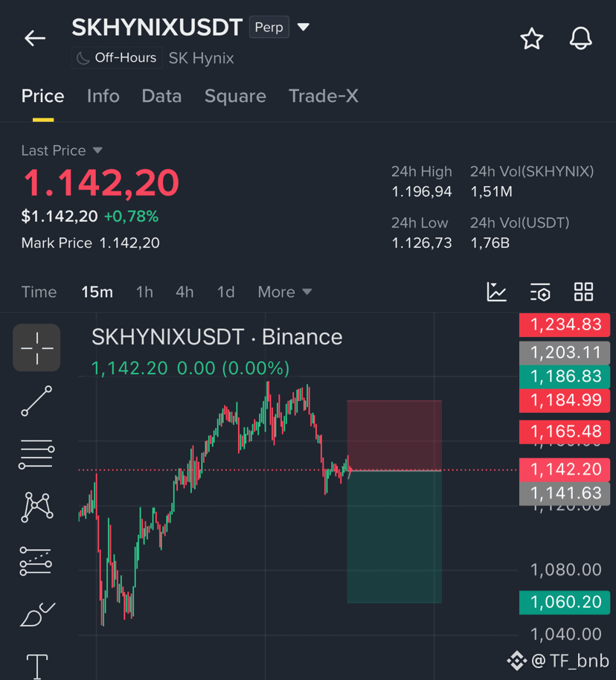
Task: Click the SKHYNIXUSDT · Binance chart title
Action: [x=217, y=337]
